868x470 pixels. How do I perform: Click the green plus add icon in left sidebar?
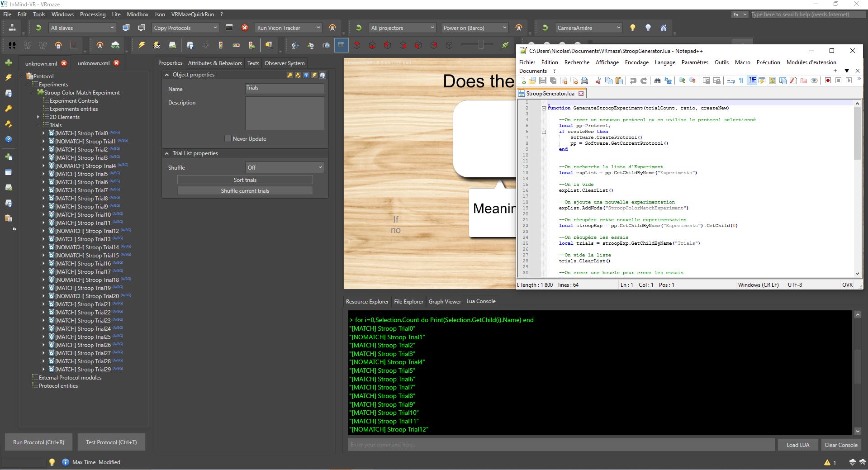9,62
